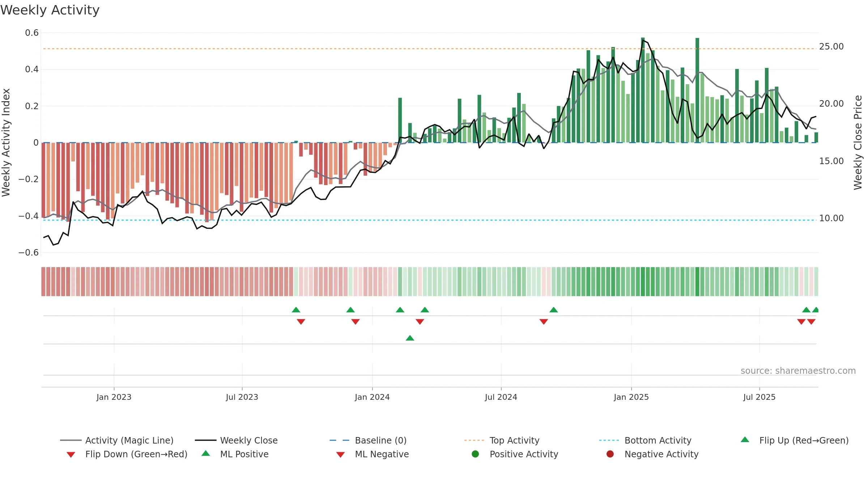Click the 0.6 left axis tick label
868x488 pixels.
[32, 33]
